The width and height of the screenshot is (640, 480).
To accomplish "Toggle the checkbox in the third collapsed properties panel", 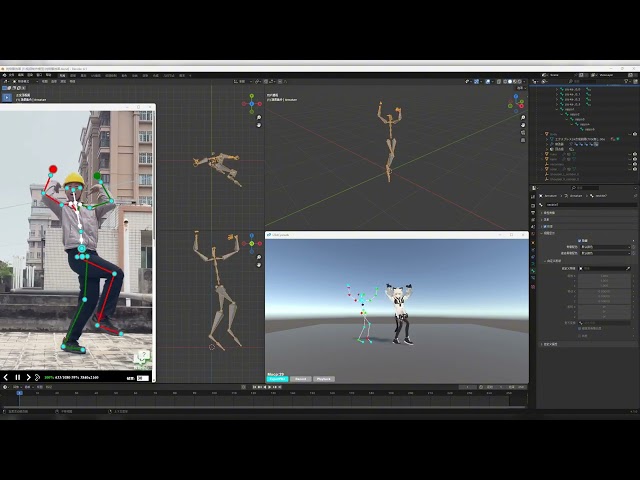I will (x=545, y=227).
